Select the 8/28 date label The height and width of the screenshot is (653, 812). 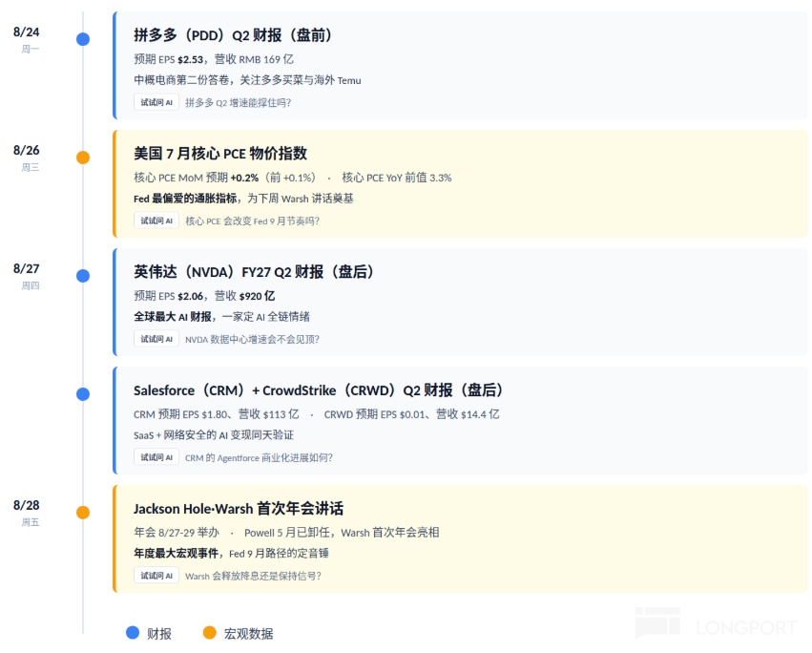point(27,505)
